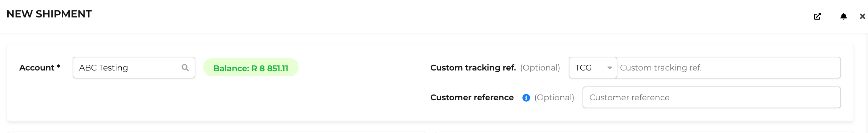The image size is (868, 133).
Task: Select the Account * label
Action: [x=40, y=68]
